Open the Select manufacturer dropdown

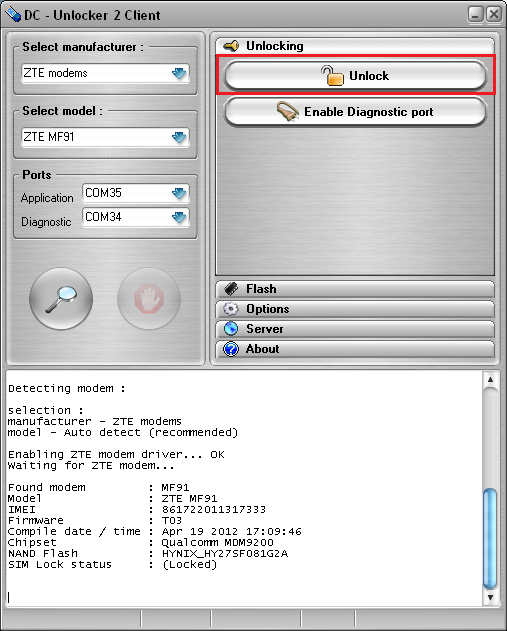click(x=105, y=73)
